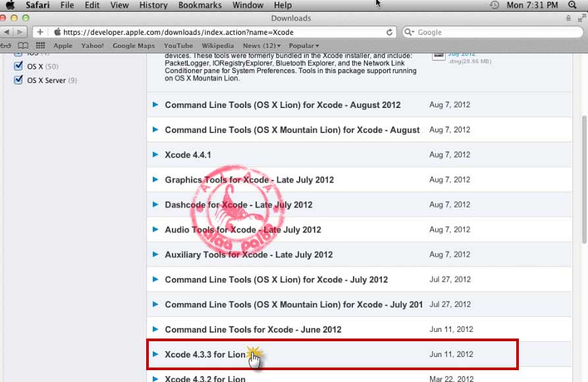Click the page vertical scrollbar thumb

pos(584,179)
